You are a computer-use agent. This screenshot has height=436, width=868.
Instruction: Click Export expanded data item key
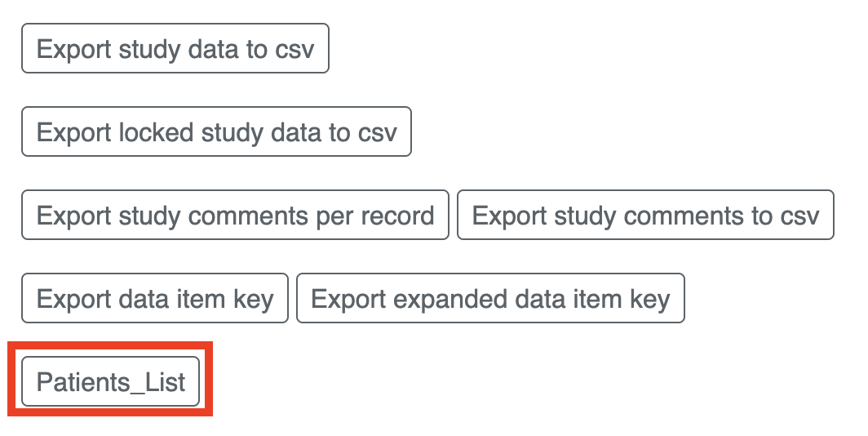(x=489, y=299)
